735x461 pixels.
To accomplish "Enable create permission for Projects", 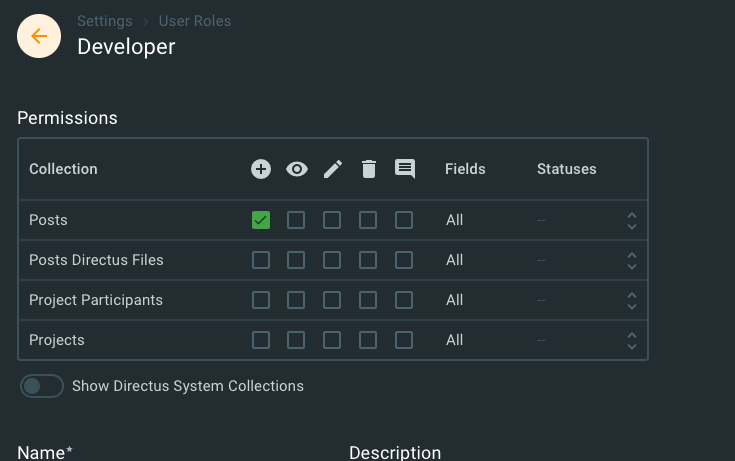I will point(261,340).
